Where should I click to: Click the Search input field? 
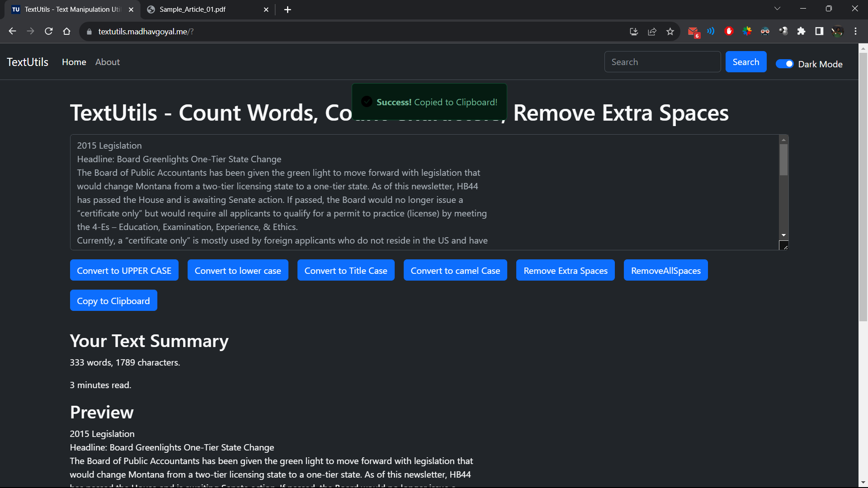pyautogui.click(x=662, y=62)
